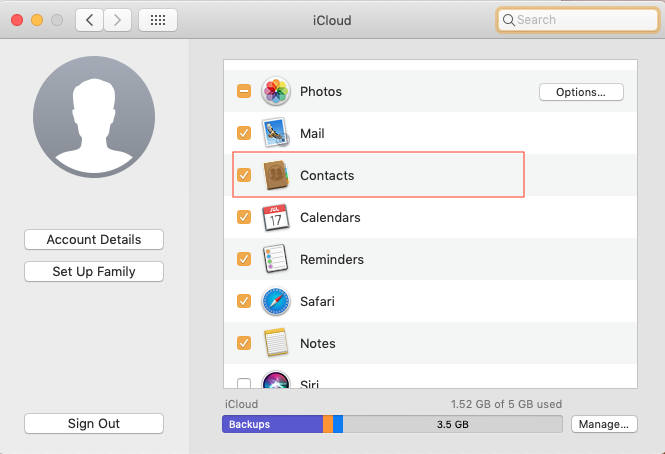The height and width of the screenshot is (454, 665).
Task: Click the red close window button
Action: click(x=17, y=20)
